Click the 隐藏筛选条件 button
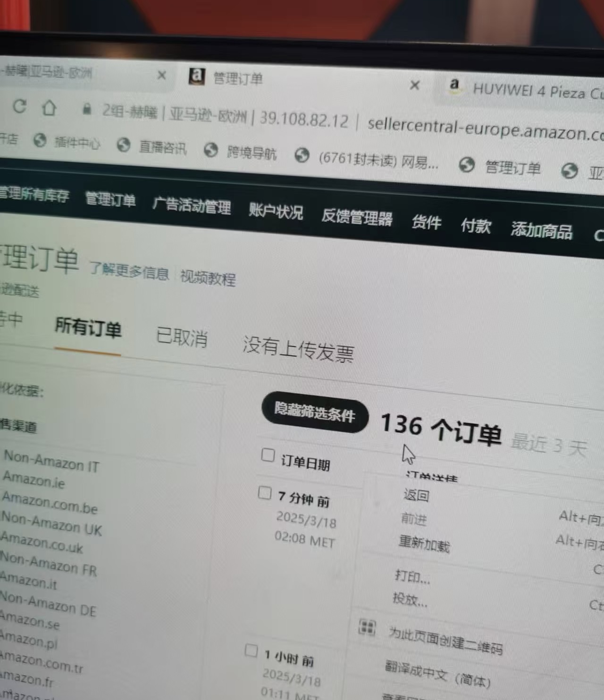The height and width of the screenshot is (700, 604). pyautogui.click(x=315, y=412)
